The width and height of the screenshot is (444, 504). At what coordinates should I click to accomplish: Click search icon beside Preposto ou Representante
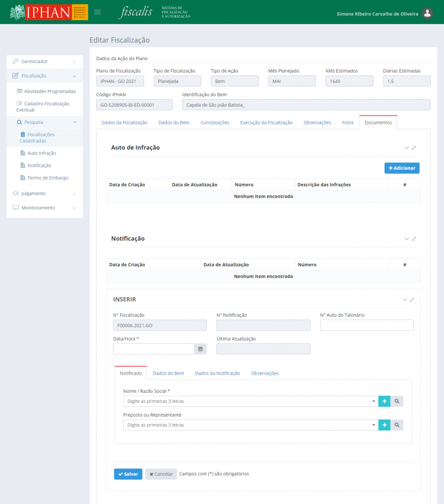(397, 425)
